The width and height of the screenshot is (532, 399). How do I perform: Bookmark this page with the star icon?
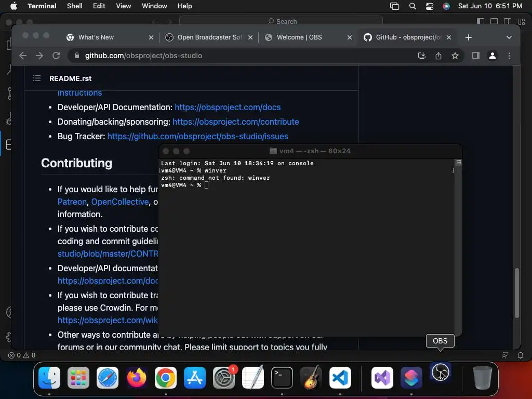455,56
